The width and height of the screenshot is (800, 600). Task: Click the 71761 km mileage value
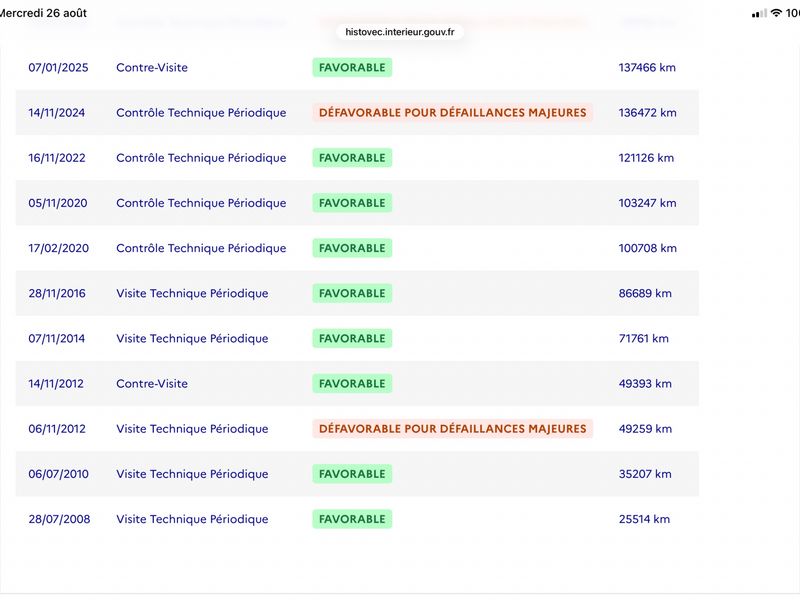point(643,338)
